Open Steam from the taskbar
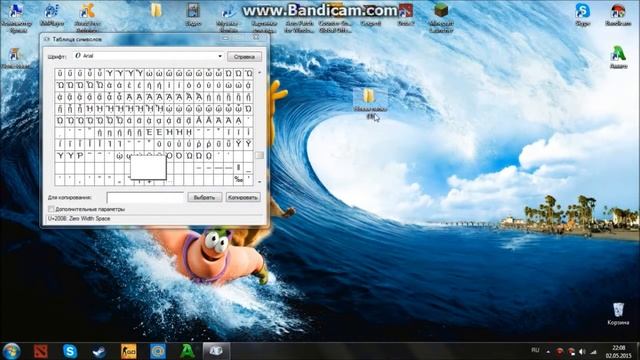This screenshot has height=360, width=640. tap(99, 351)
